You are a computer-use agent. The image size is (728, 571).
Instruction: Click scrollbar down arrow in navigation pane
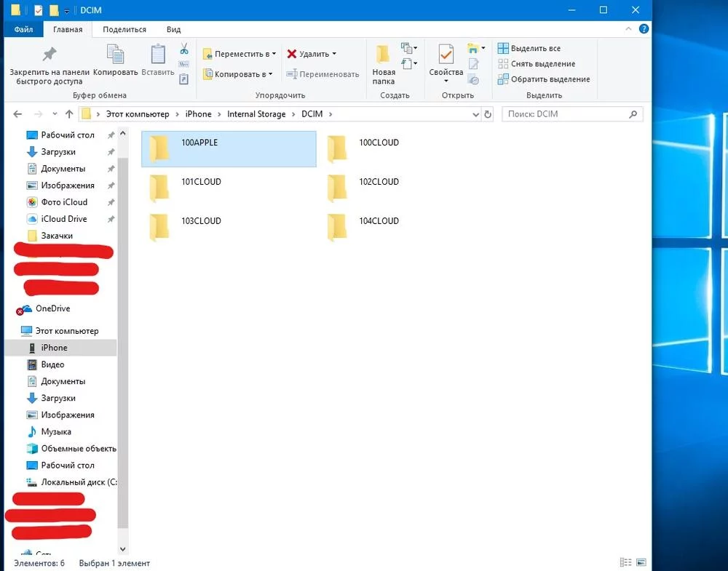coord(122,549)
